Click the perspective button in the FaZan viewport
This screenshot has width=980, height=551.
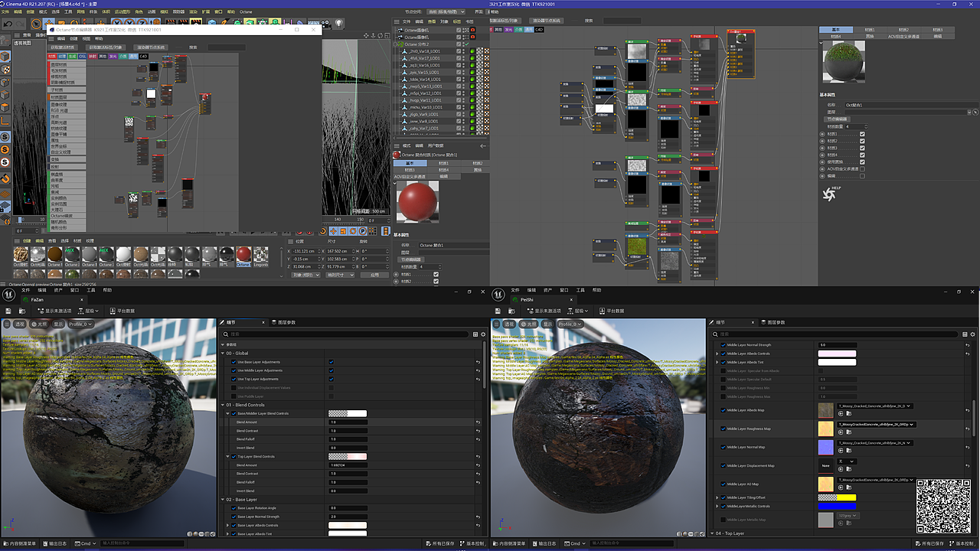tap(21, 324)
